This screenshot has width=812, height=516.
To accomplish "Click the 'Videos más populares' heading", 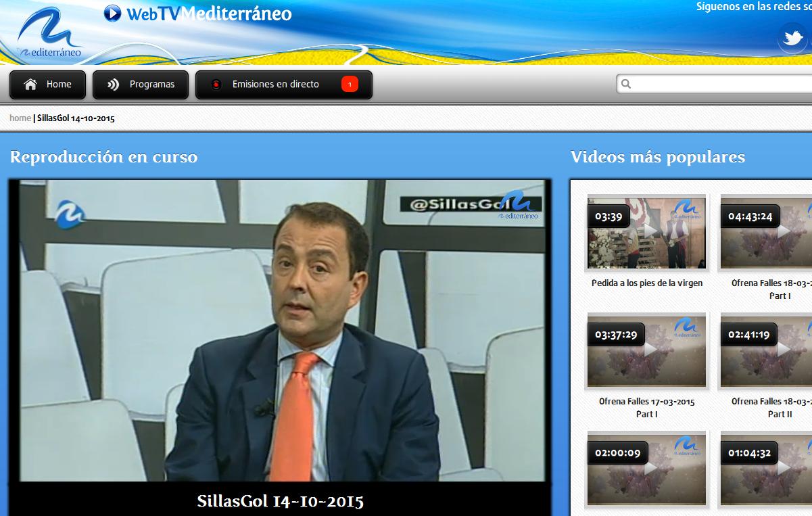I will [658, 157].
